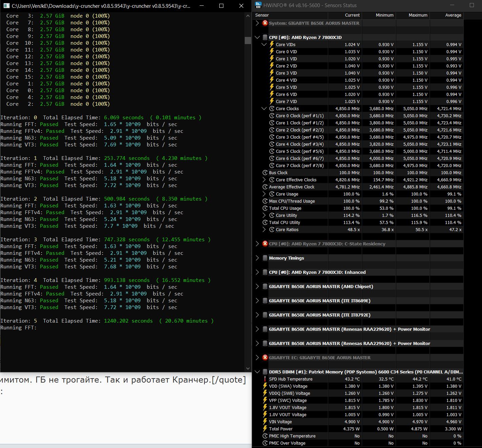
Task: Click the Minimum column header
Action: (379, 15)
